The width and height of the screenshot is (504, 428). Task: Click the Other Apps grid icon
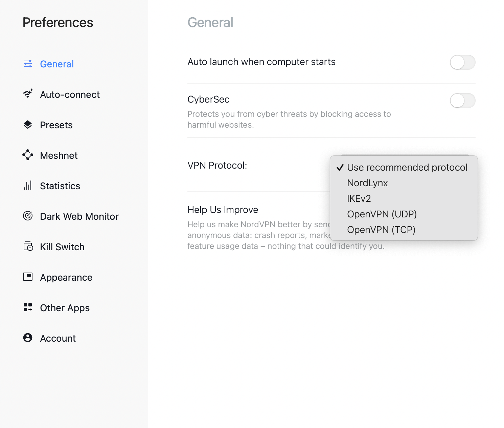click(x=28, y=307)
